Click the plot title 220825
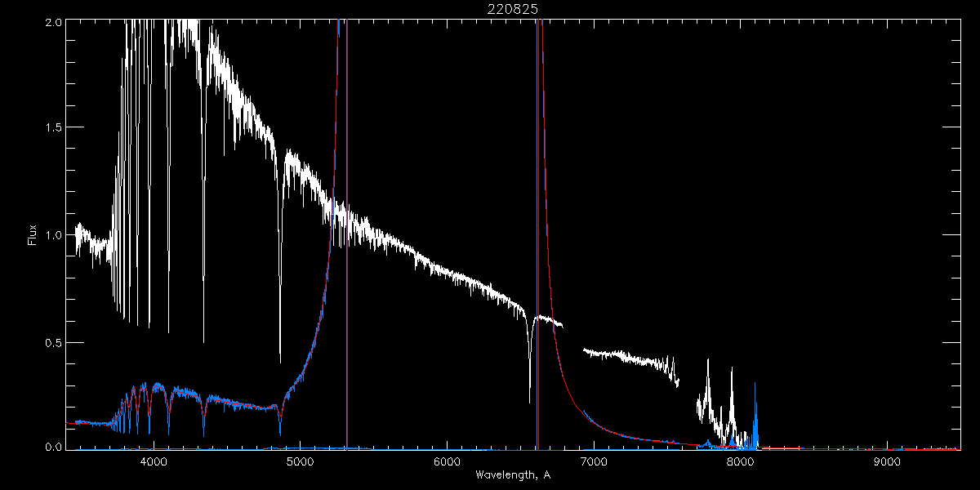 514,8
